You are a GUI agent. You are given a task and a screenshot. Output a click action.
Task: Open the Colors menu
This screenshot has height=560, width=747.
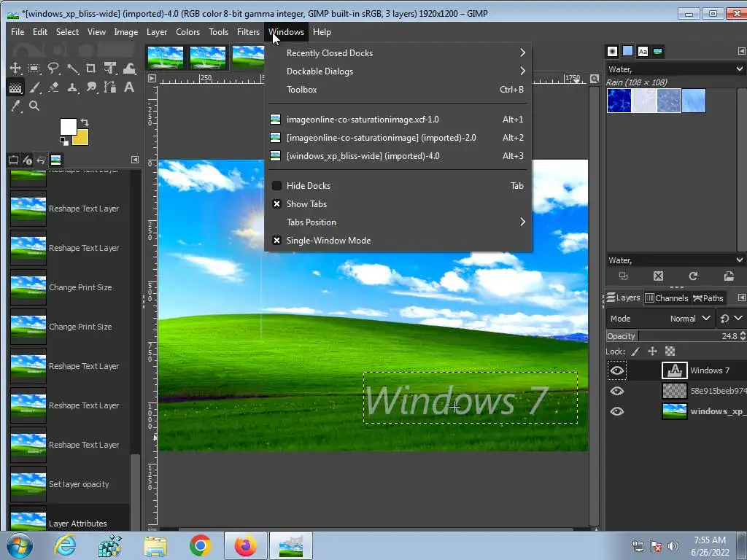pyautogui.click(x=187, y=32)
